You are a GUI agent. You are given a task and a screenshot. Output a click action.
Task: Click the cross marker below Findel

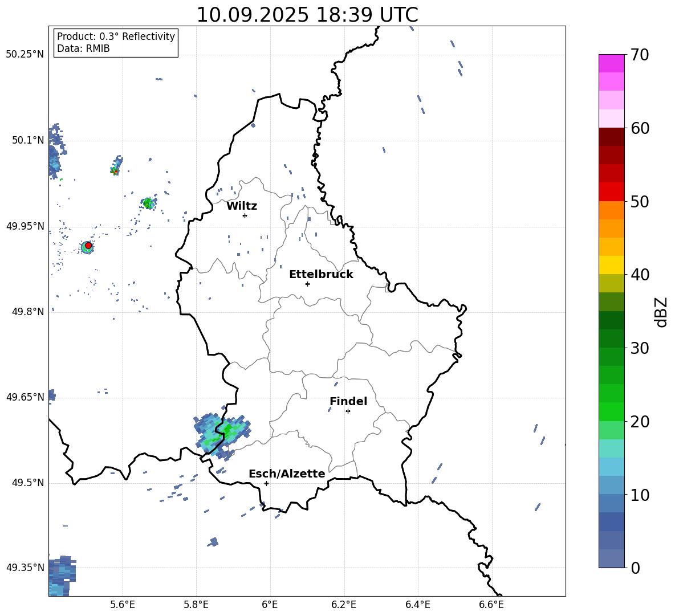click(x=348, y=411)
